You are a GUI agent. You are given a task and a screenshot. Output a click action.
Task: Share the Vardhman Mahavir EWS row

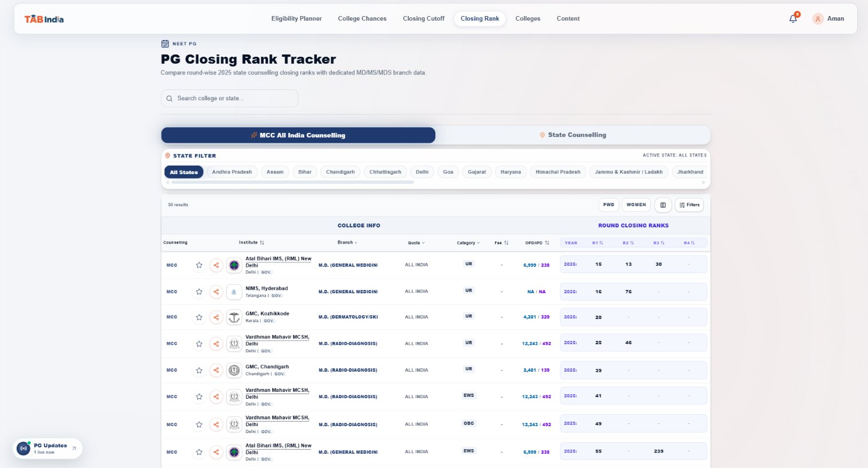(216, 396)
